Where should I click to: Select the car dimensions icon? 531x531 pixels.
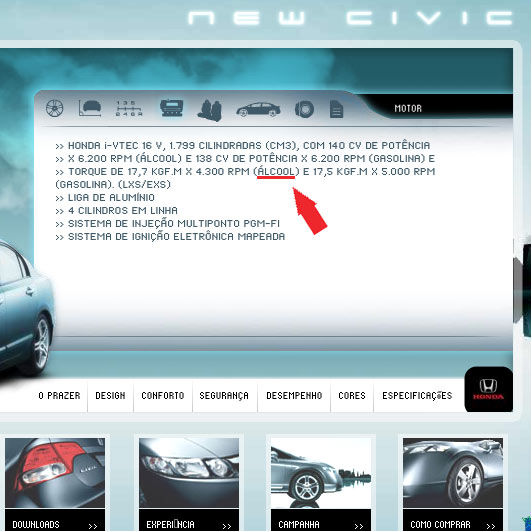click(90, 108)
